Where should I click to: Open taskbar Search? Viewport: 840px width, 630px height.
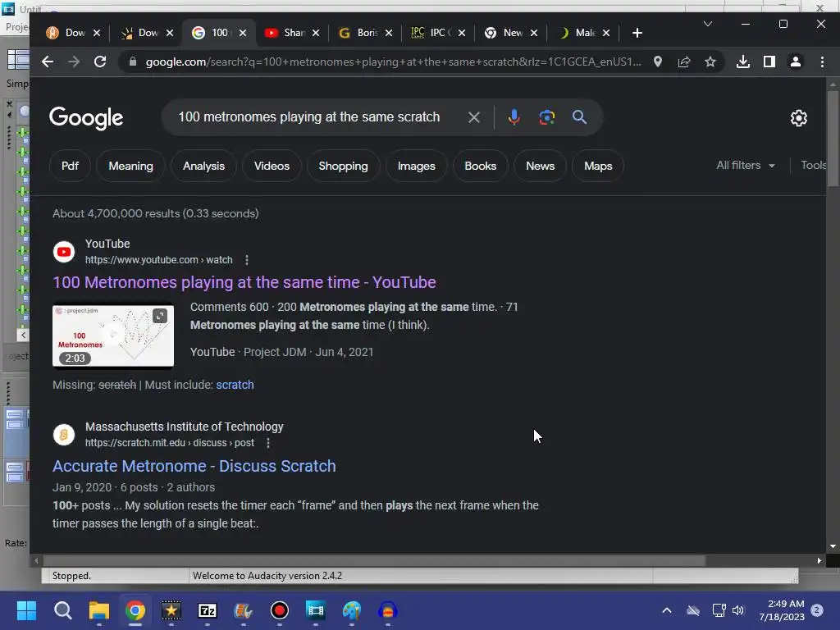pyautogui.click(x=62, y=610)
